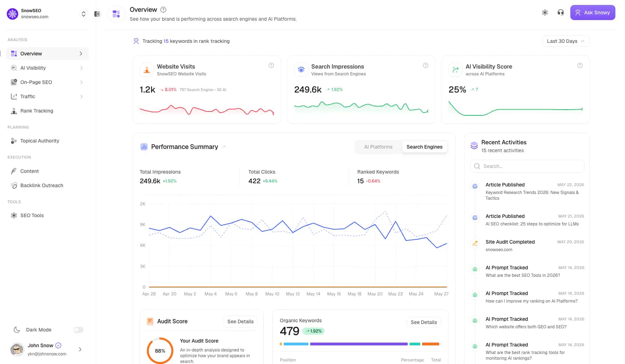The image size is (625, 364).
Task: Click the Site Audit Completed activity icon
Action: [475, 243]
